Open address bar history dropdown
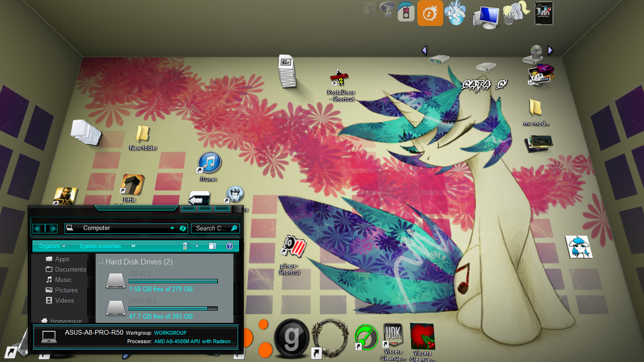This screenshot has width=644, height=362. click(173, 229)
